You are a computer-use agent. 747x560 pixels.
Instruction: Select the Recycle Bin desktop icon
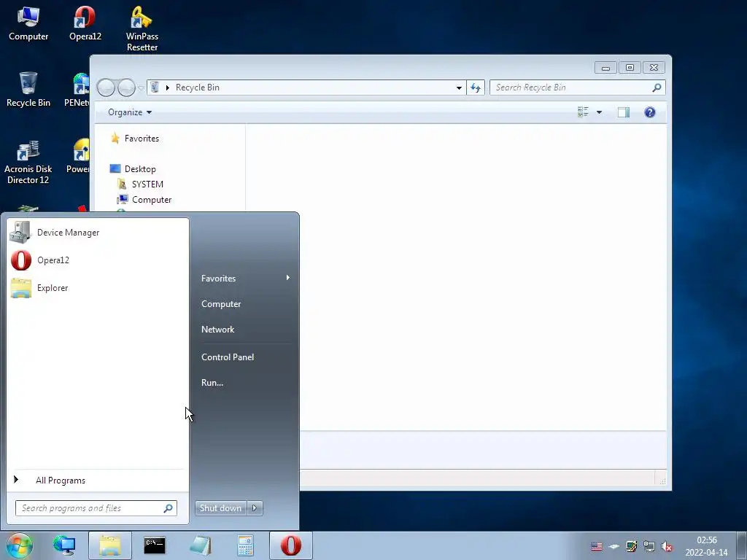28,90
